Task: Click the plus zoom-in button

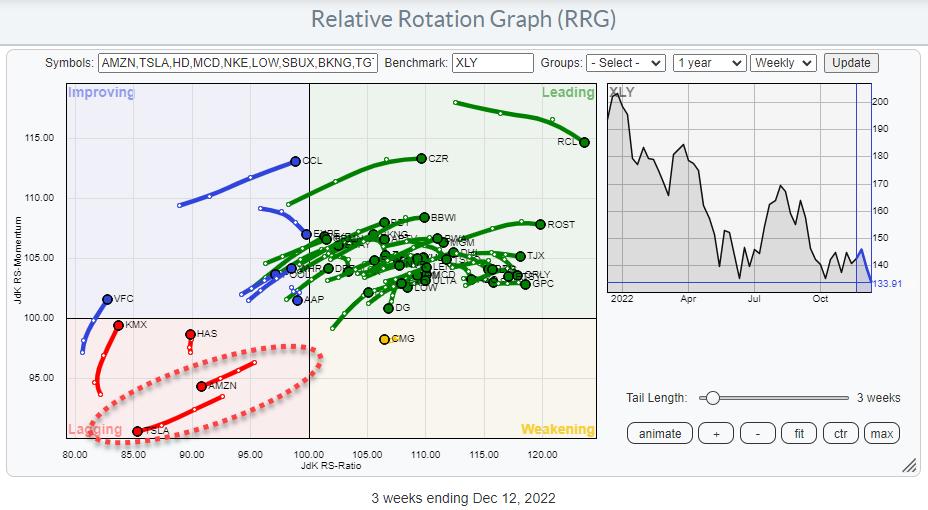Action: 715,433
